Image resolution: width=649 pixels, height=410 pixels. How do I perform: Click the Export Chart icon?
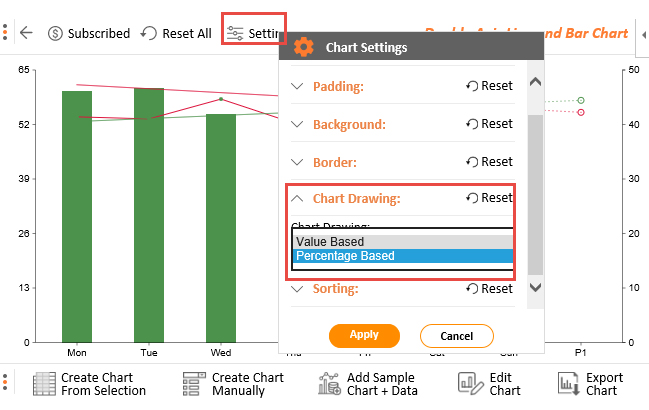569,383
